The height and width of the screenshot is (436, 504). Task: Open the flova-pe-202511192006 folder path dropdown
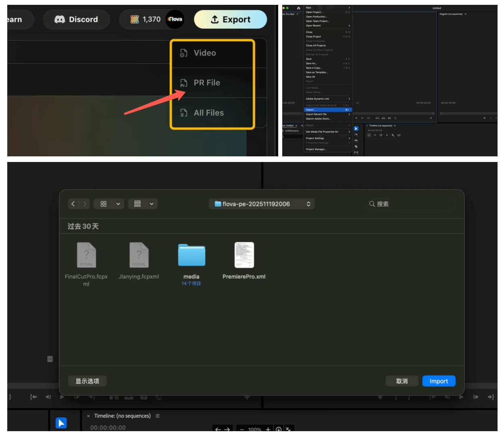point(262,204)
